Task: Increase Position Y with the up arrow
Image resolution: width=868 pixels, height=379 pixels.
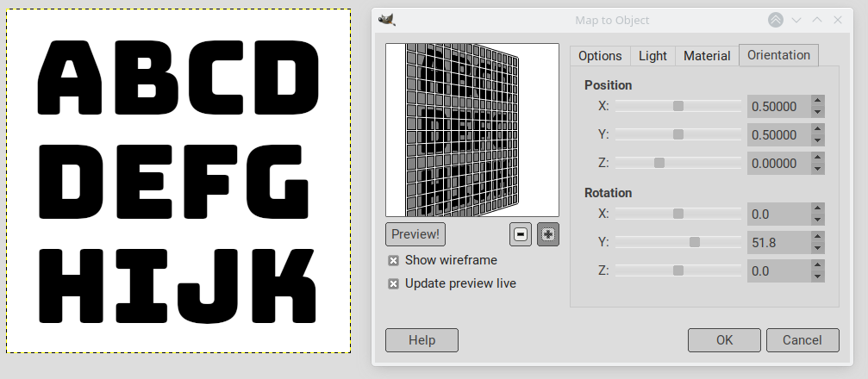Action: point(818,129)
